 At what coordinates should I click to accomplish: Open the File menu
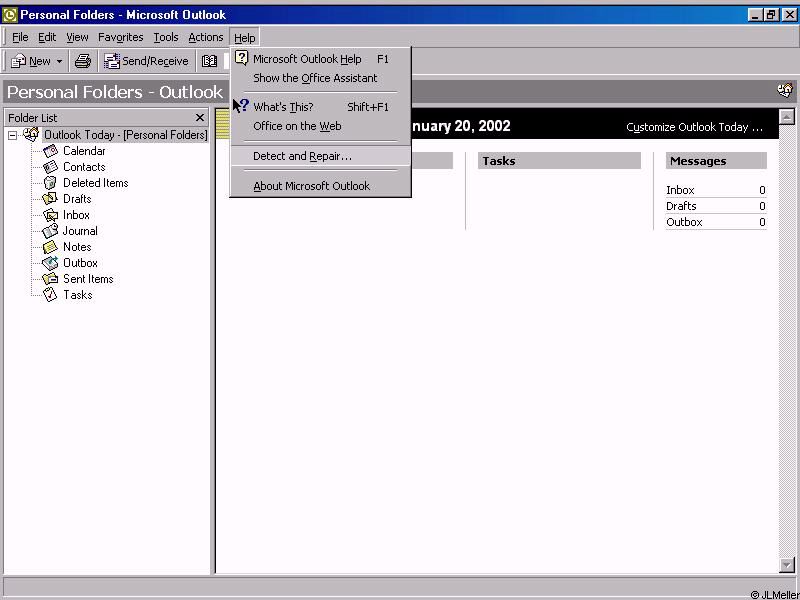20,37
